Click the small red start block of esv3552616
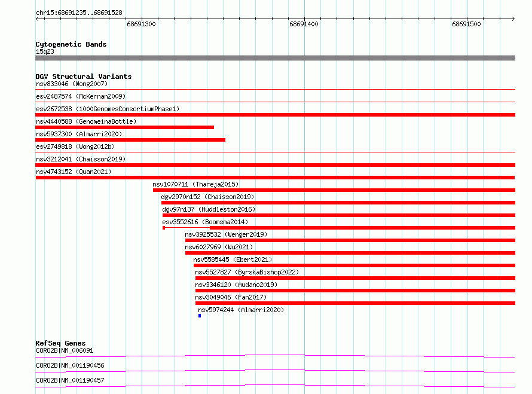 (164, 228)
